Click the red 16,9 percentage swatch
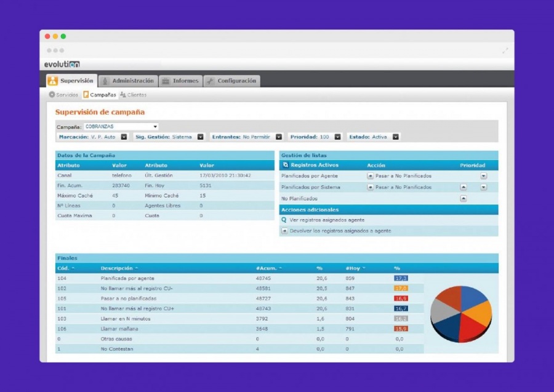The height and width of the screenshot is (392, 554). pyautogui.click(x=401, y=298)
